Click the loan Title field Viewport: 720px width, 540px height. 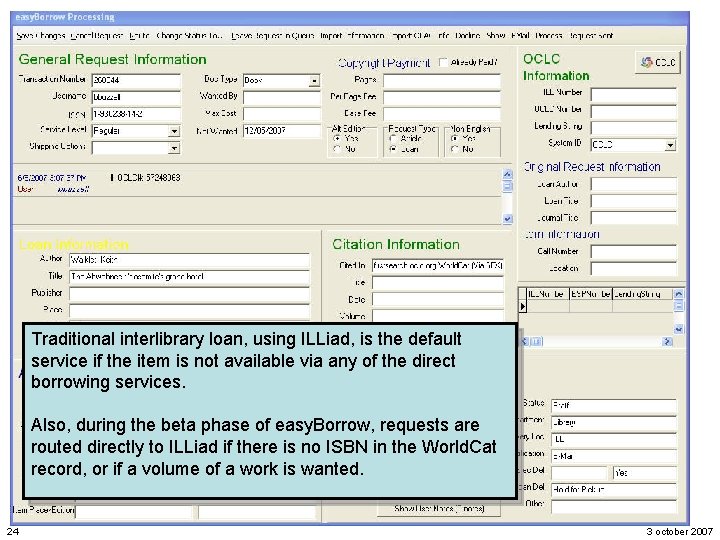click(x=189, y=277)
